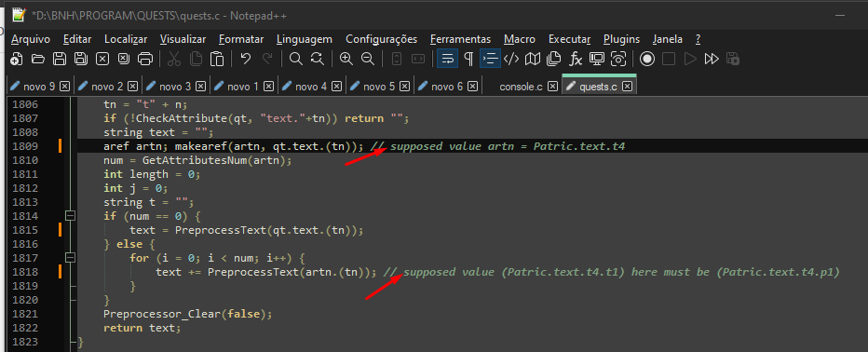Click line number 1809 in margin
Viewport: 868px width, 352px height.
(x=26, y=146)
